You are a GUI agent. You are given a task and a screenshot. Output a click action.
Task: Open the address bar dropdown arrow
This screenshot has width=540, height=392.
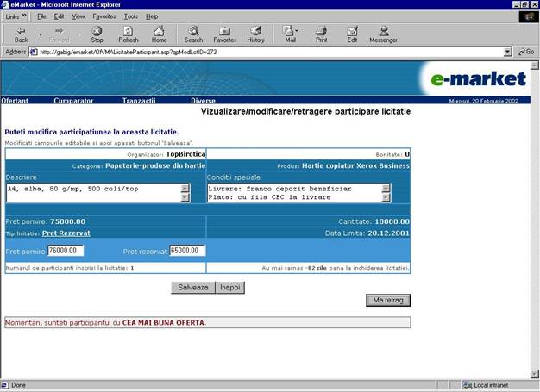(508, 52)
